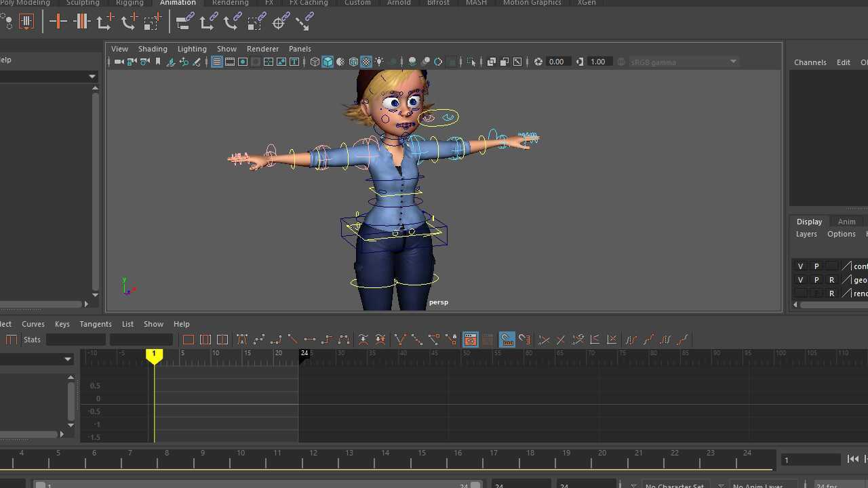Click the go to start playback button
The image size is (868, 488).
point(853,460)
